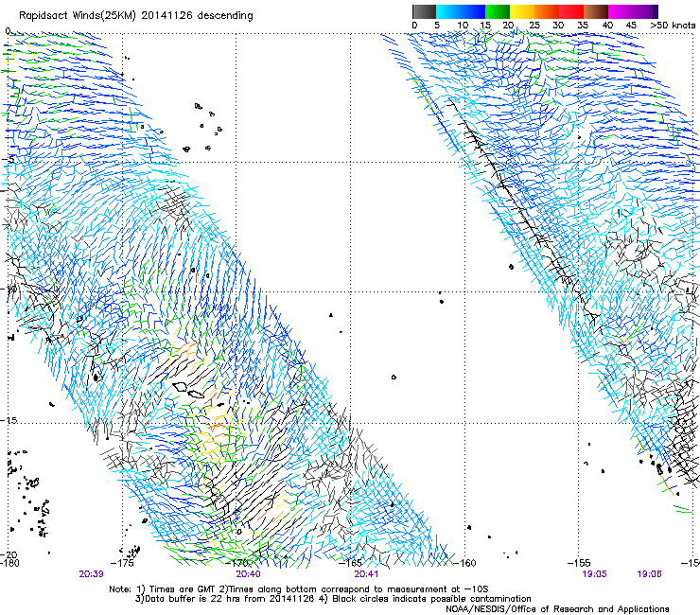Click the dark purple 45-50 knots segment
Screen dimensions: 700x615
click(x=645, y=11)
